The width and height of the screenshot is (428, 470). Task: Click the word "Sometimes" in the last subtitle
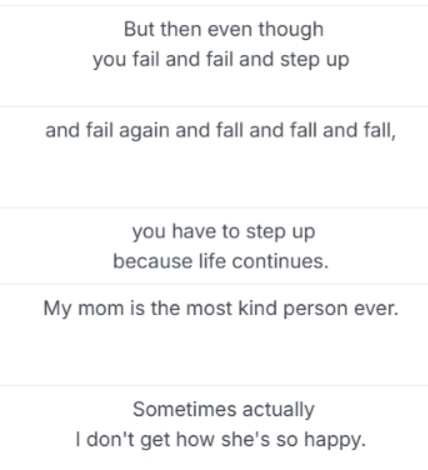coord(184,410)
